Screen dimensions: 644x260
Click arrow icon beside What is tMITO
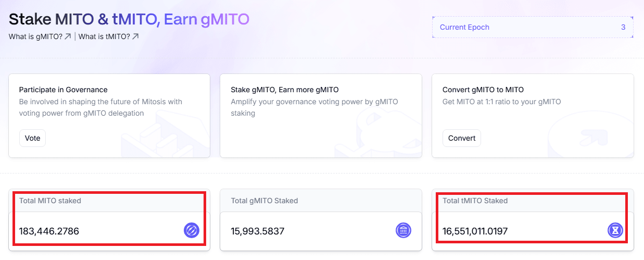[135, 36]
